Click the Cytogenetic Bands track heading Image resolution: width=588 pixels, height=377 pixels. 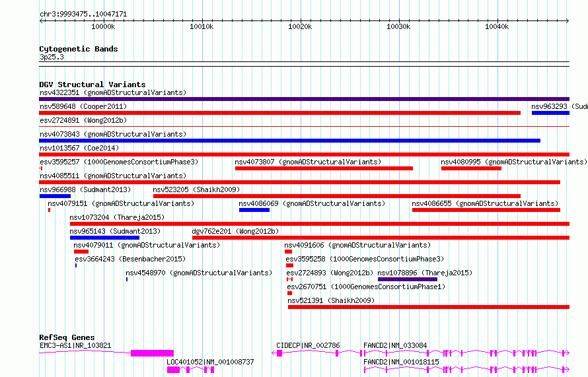pyautogui.click(x=79, y=49)
